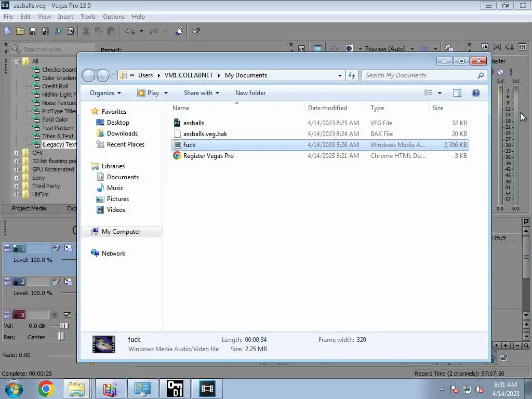Collapse the All plug-ins folder
This screenshot has height=399, width=532.
(16, 61)
